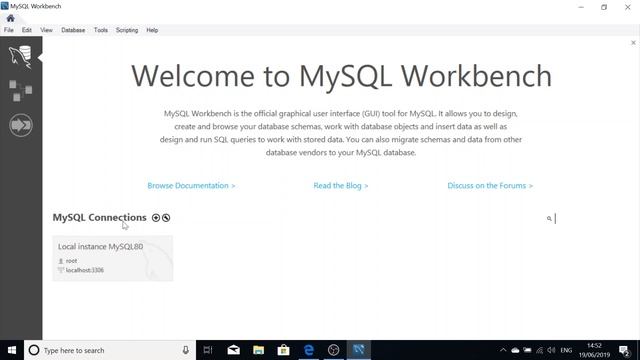Follow the Discuss on the Forums link
The width and height of the screenshot is (640, 360).
(x=490, y=186)
